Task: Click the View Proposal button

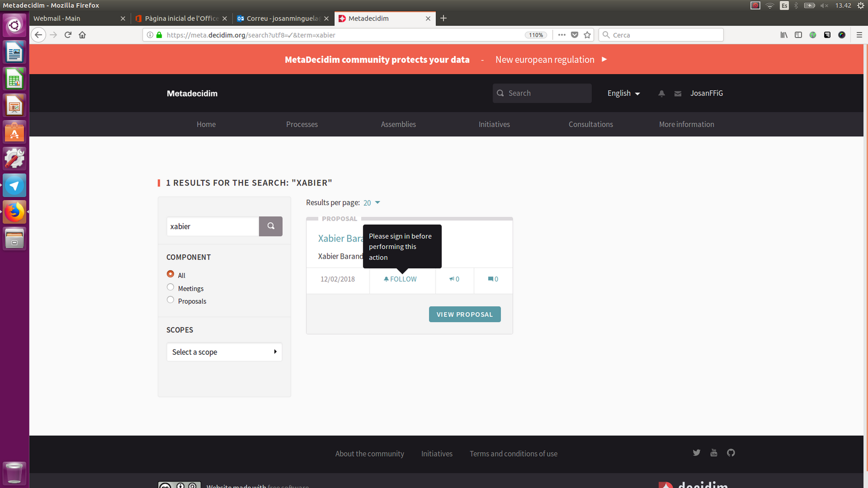Action: [464, 314]
